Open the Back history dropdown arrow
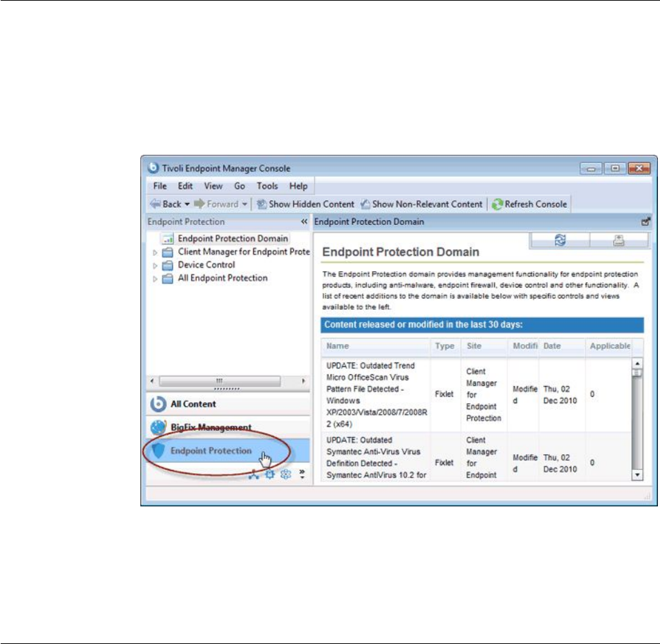This screenshot has width=660, height=644. coord(187,204)
